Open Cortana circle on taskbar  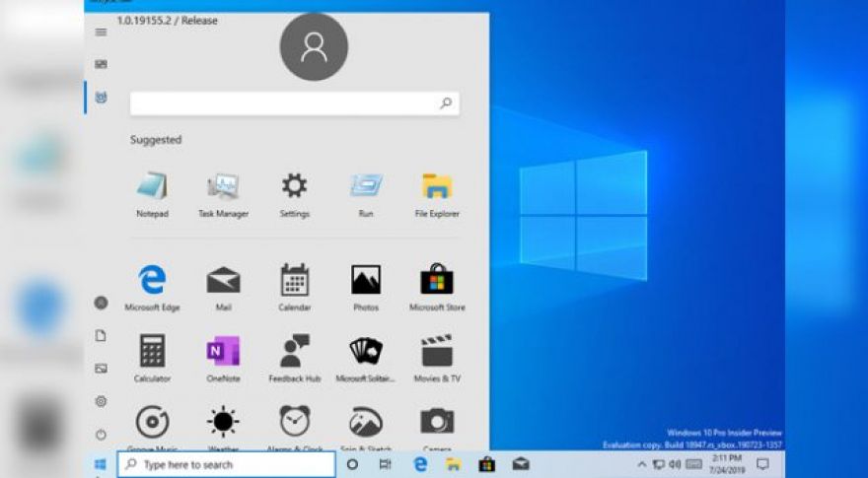click(352, 464)
